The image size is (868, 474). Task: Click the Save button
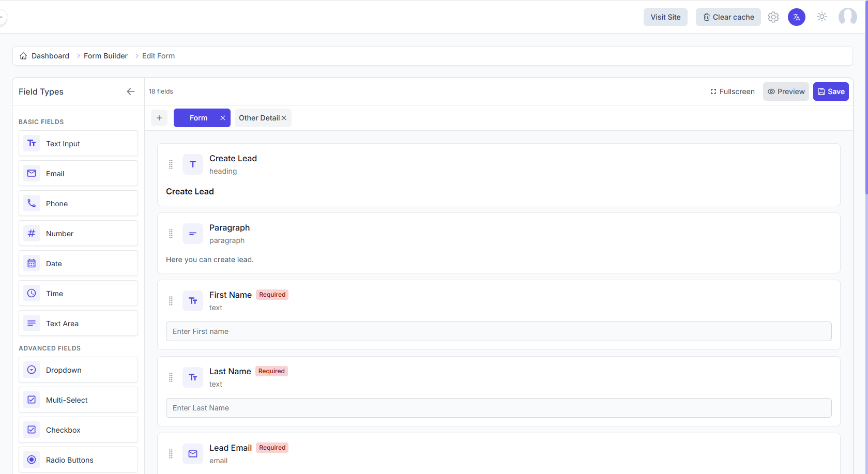click(830, 91)
